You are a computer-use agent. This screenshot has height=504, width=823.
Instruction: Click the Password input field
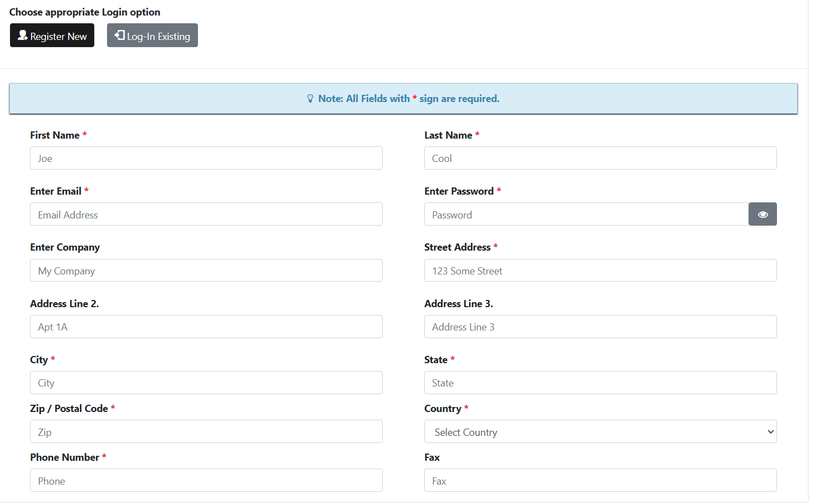coord(586,215)
